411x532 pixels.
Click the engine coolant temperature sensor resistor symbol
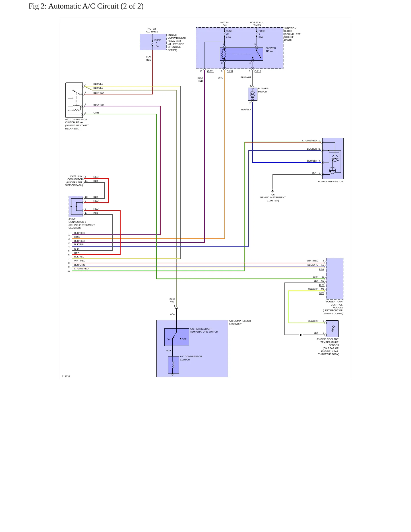[x=332, y=329]
